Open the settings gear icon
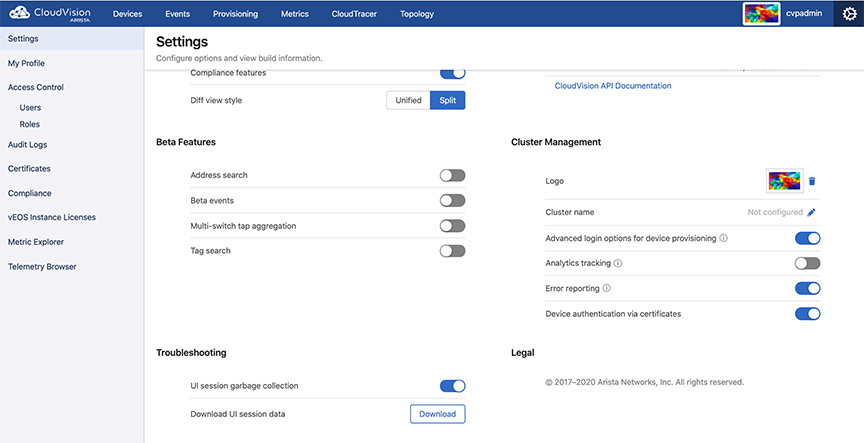 point(849,14)
